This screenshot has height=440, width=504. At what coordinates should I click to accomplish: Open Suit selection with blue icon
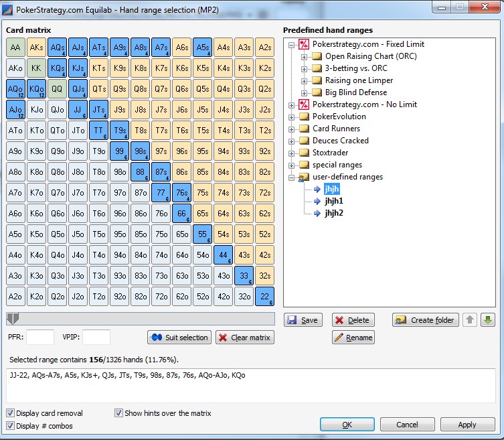pyautogui.click(x=179, y=338)
